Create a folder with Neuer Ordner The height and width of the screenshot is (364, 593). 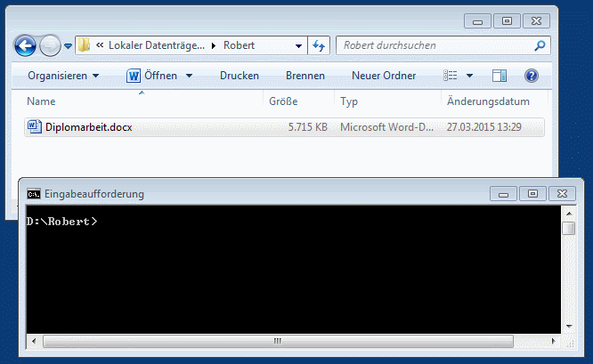[x=384, y=76]
